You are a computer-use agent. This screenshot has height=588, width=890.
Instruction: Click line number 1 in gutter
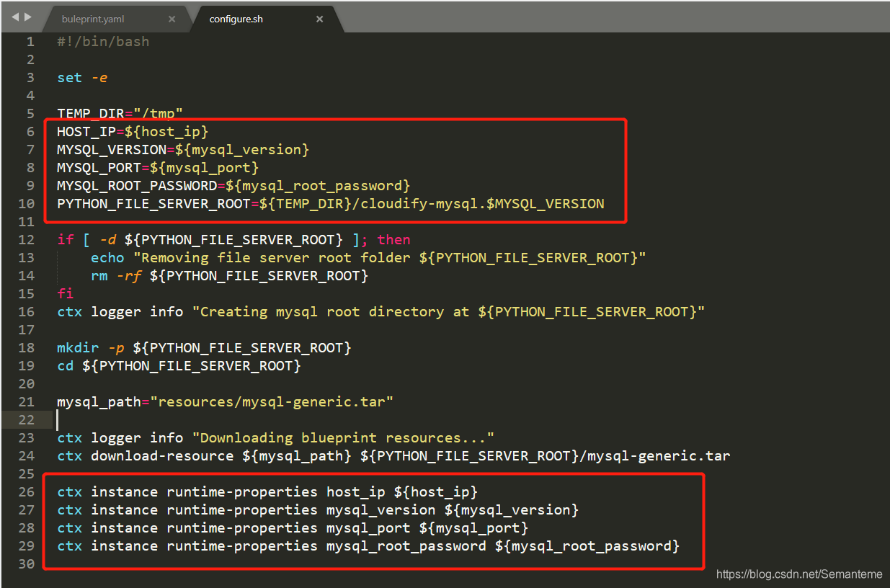[30, 42]
